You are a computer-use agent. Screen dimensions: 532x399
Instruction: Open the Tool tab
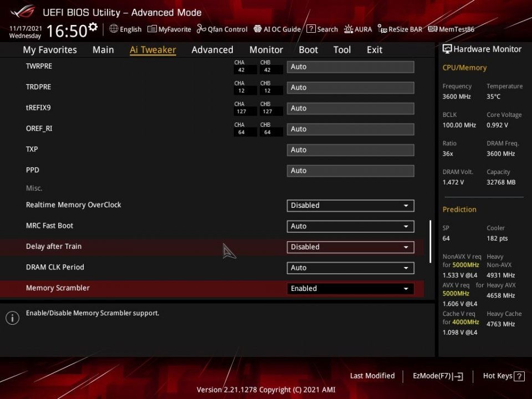342,50
